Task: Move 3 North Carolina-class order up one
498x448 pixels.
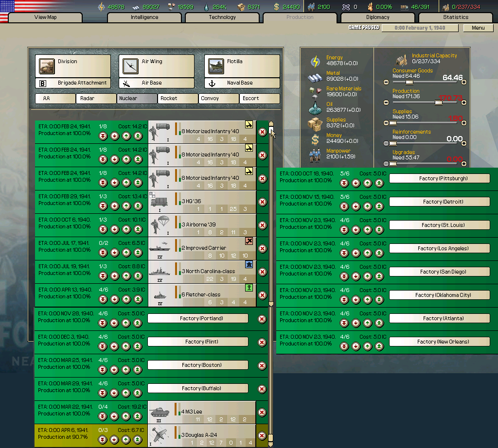Action: click(x=126, y=276)
